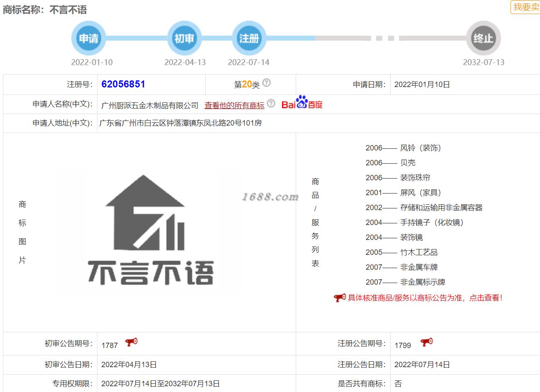
Task: Click the 申请 stage circle icon
Action: [x=89, y=38]
